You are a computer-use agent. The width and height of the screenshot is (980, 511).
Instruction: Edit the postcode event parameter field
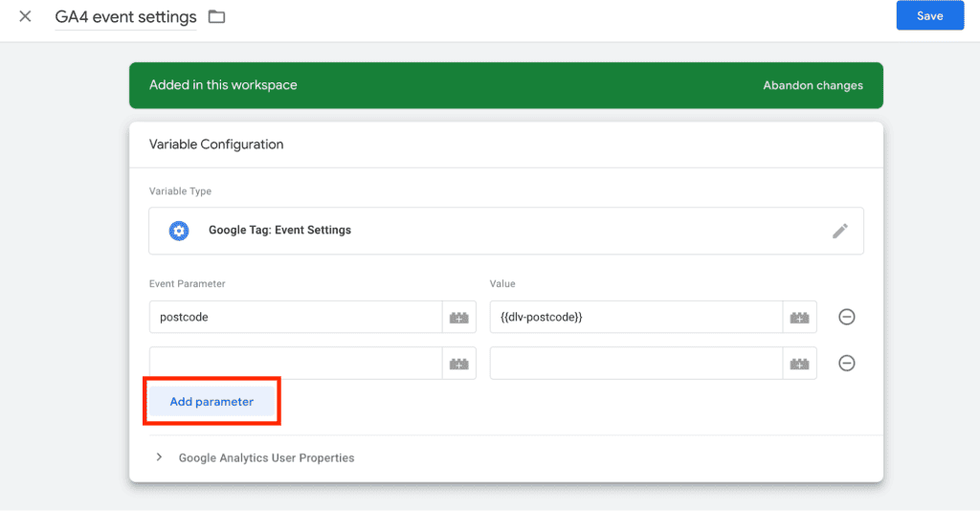pos(296,317)
